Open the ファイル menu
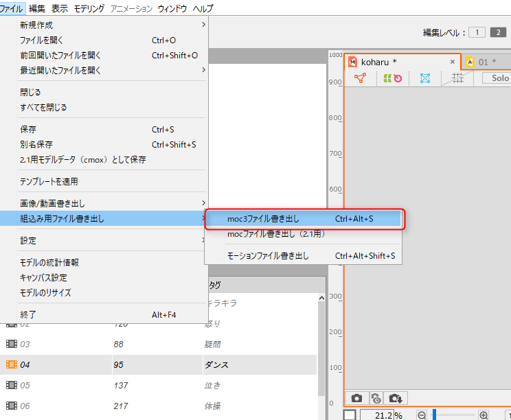The width and height of the screenshot is (511, 420). (12, 8)
